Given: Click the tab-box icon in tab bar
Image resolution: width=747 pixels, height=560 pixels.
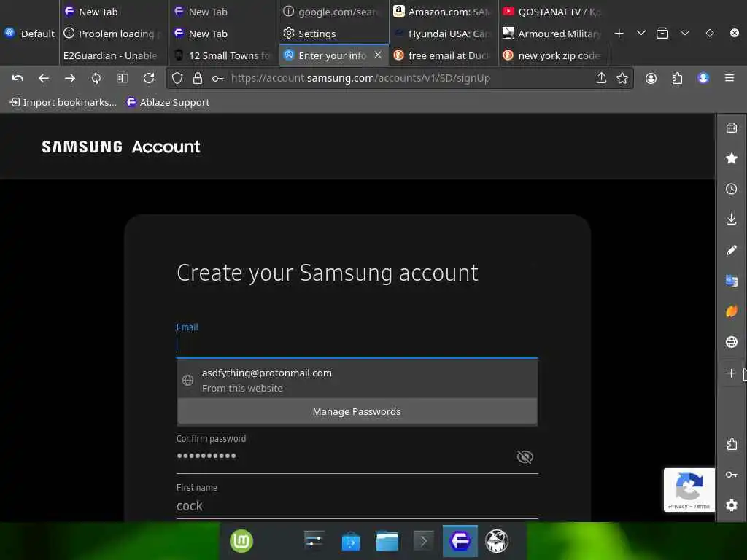Looking at the screenshot, I should click(x=662, y=34).
